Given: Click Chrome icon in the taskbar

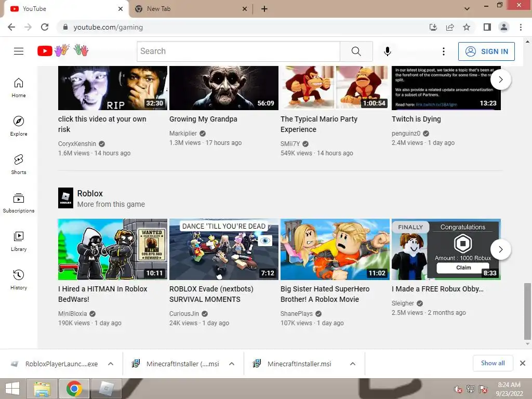Looking at the screenshot, I should coord(74,389).
